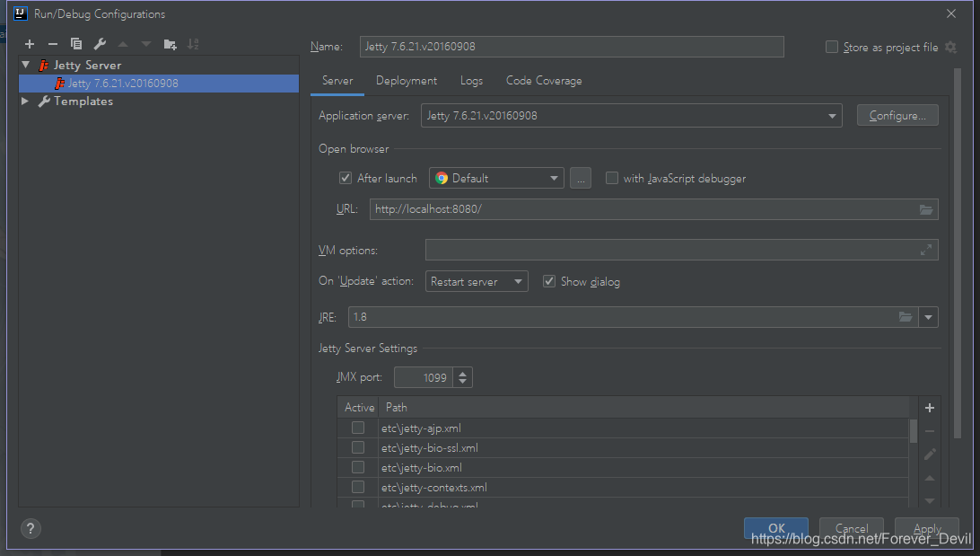980x556 pixels.
Task: Activate etc\jetty-bio.xml checkbox
Action: pyautogui.click(x=357, y=467)
